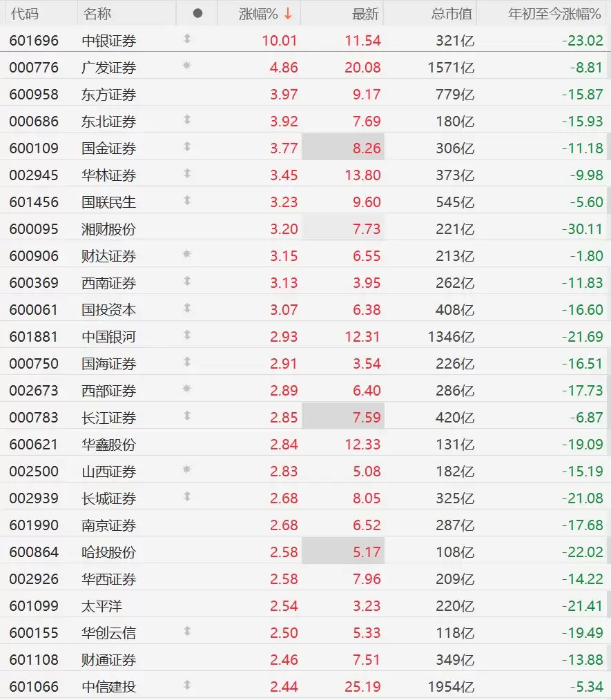This screenshot has height=700, width=611.
Task: Click the 1346亿 market cap value
Action: [x=451, y=337]
